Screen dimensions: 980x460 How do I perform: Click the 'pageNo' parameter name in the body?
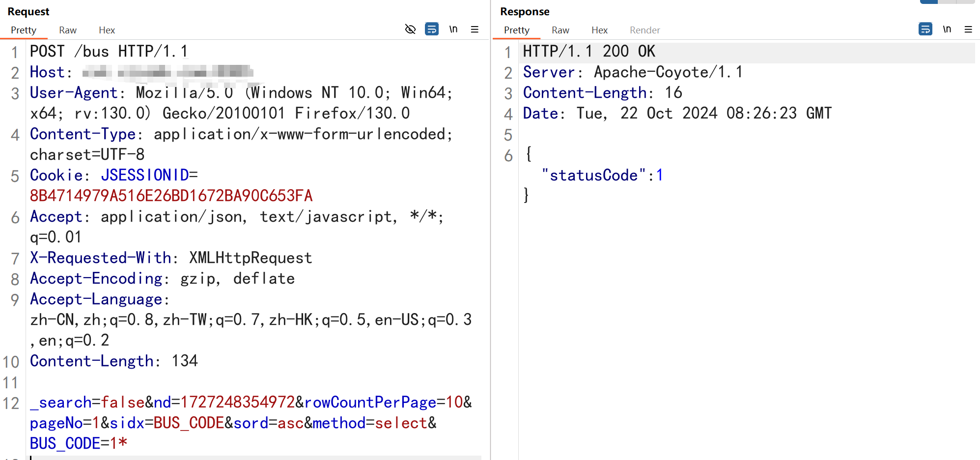coord(56,423)
